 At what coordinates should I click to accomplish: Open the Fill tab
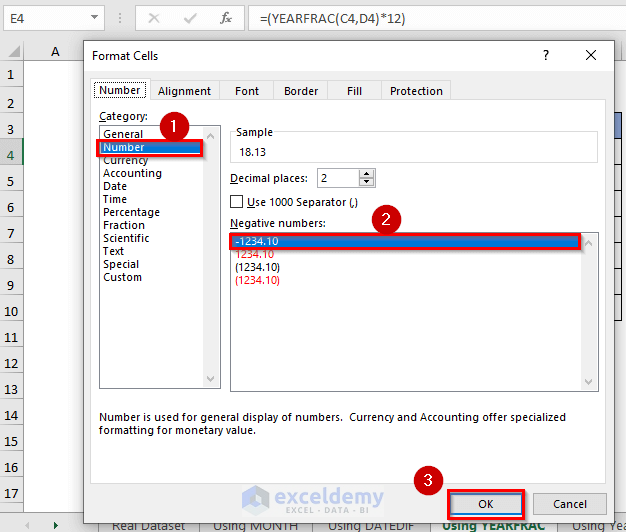pos(354,91)
